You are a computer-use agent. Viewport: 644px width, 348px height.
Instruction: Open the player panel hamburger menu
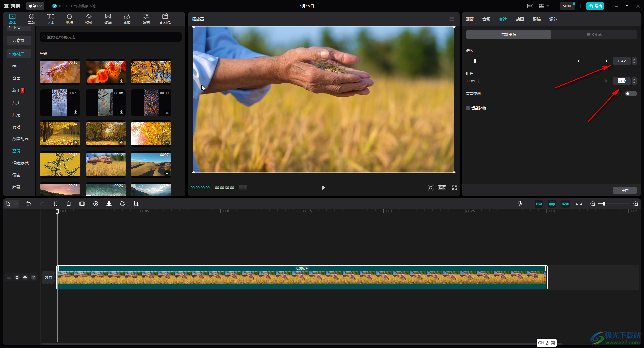click(x=452, y=19)
